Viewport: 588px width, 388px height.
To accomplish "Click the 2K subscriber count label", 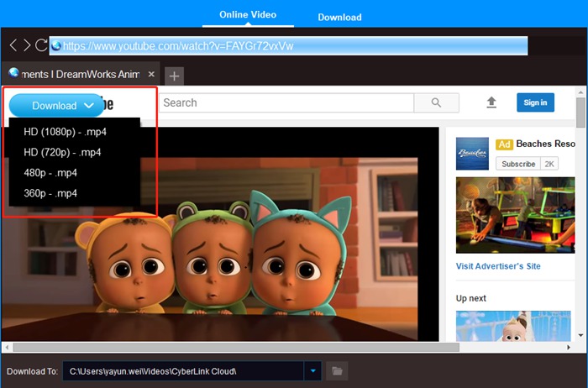I will click(x=549, y=164).
